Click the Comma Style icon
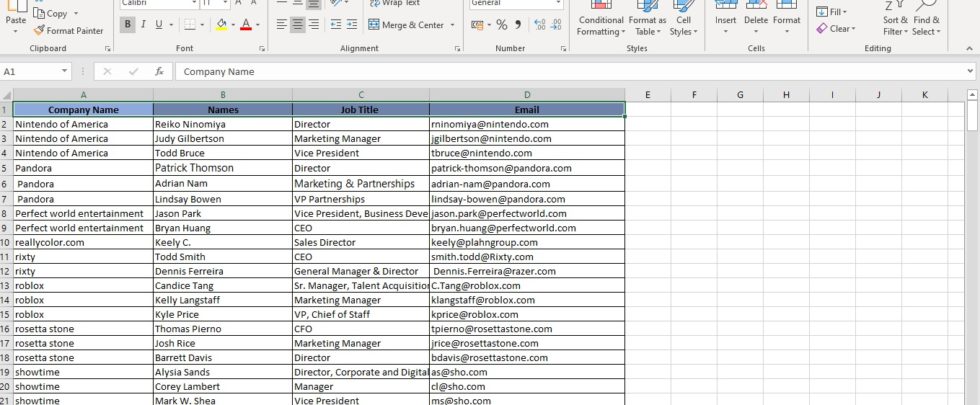 517,25
